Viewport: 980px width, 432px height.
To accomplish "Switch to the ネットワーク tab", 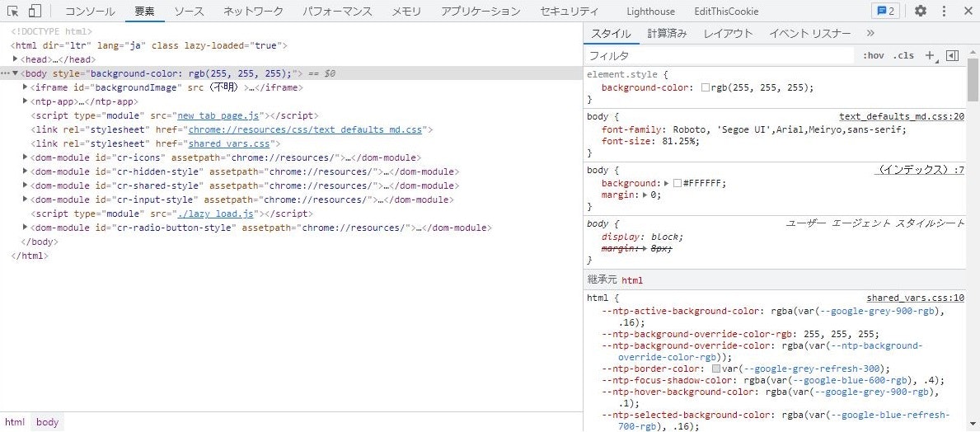I will [x=253, y=12].
